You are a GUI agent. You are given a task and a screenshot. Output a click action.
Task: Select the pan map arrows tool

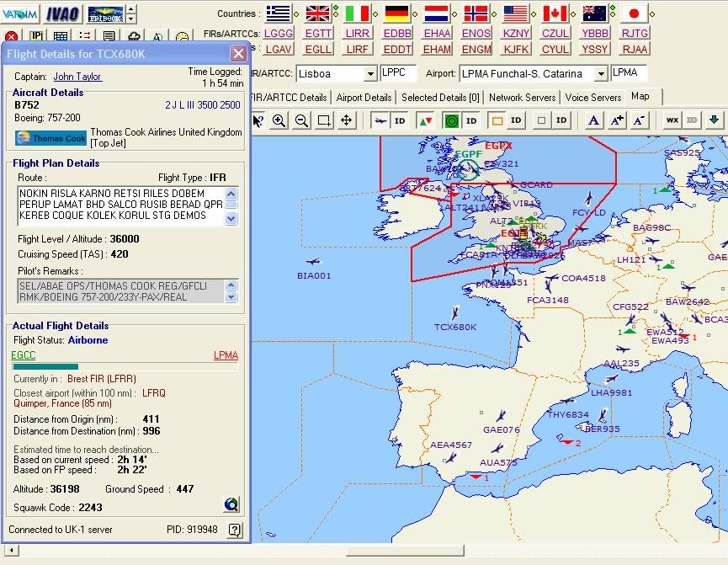[x=346, y=120]
